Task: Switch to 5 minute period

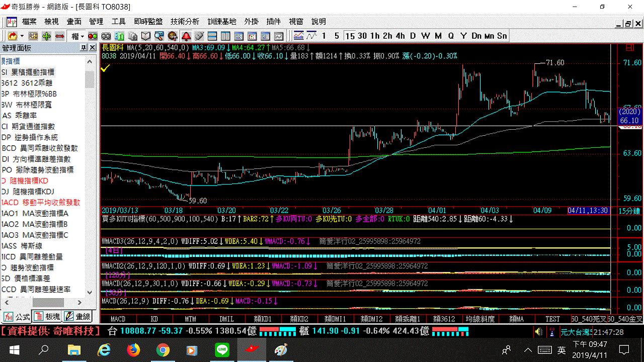Action: [337, 36]
